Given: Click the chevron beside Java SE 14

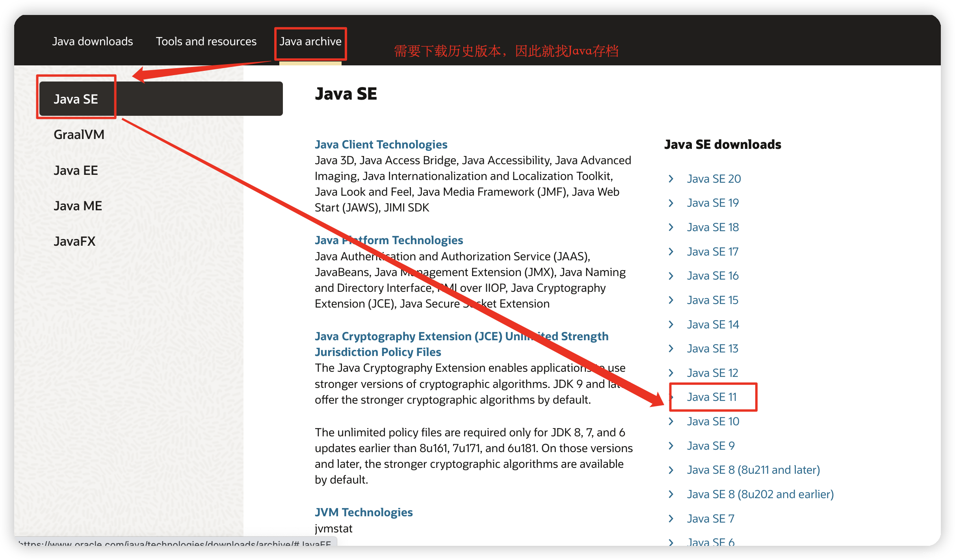Looking at the screenshot, I should click(671, 325).
